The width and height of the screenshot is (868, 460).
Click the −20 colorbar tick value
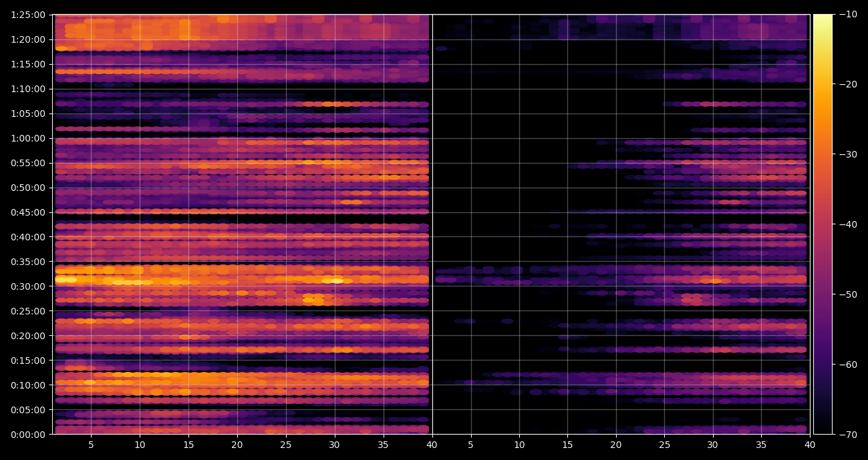[x=849, y=84]
